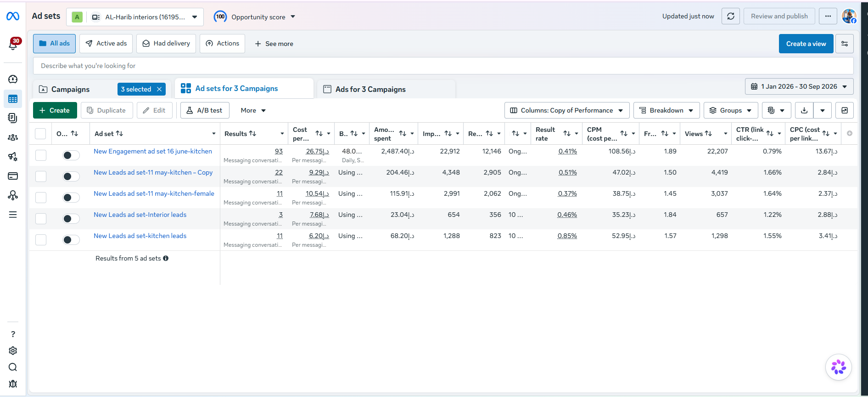Open Billing card icon in the sidebar
Viewport: 868px width, 397px height.
(13, 176)
